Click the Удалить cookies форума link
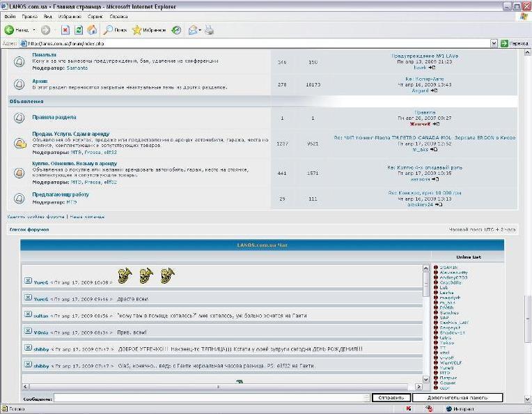The height and width of the screenshot is (414, 532). coord(36,216)
